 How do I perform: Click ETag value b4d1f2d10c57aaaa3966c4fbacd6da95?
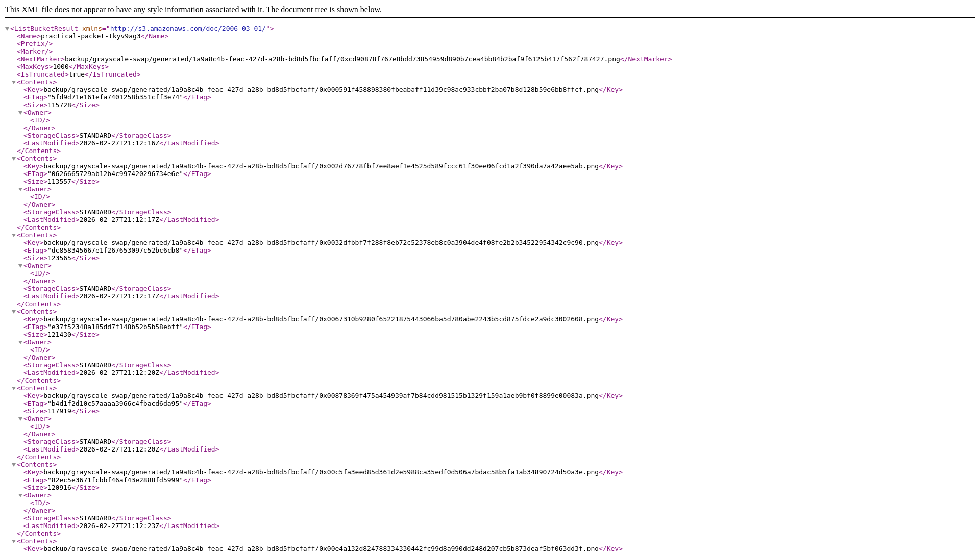115,404
